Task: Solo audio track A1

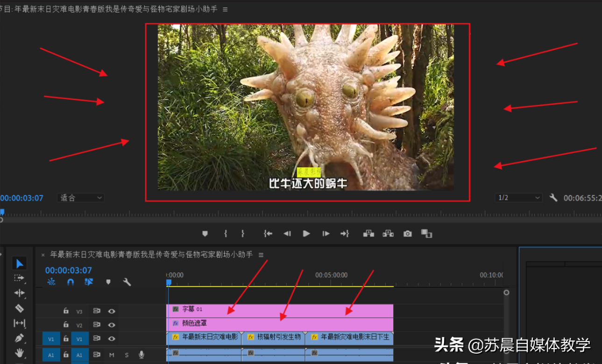Action: pos(127,355)
